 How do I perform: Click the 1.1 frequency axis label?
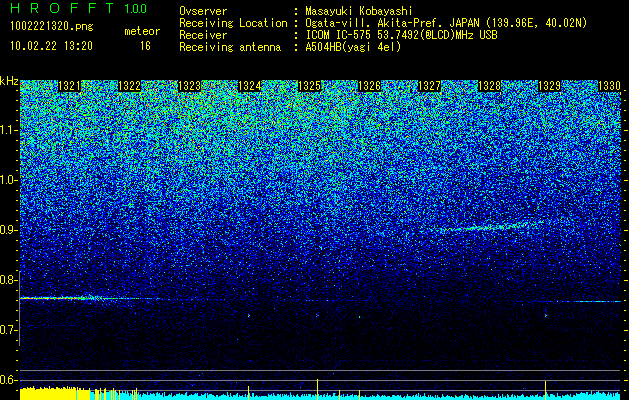pos(8,130)
